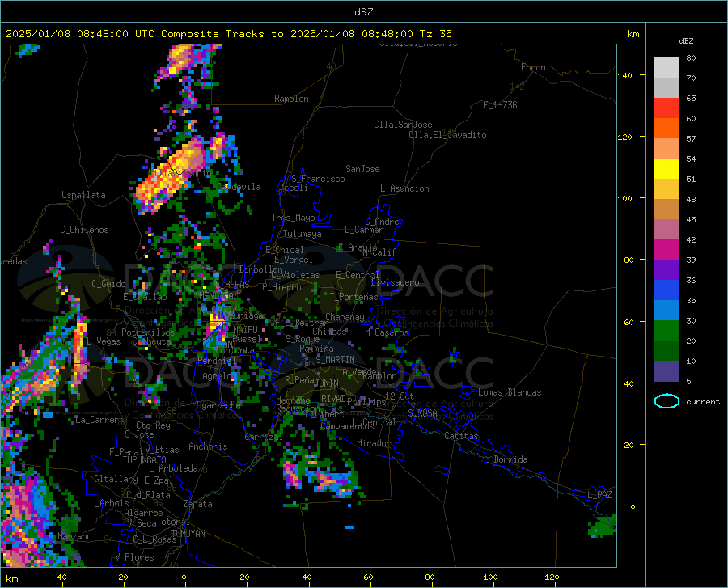Viewport: 728px width, 588px height.
Task: Pick the bright green 20-30 dBZ swatch
Action: (667, 331)
